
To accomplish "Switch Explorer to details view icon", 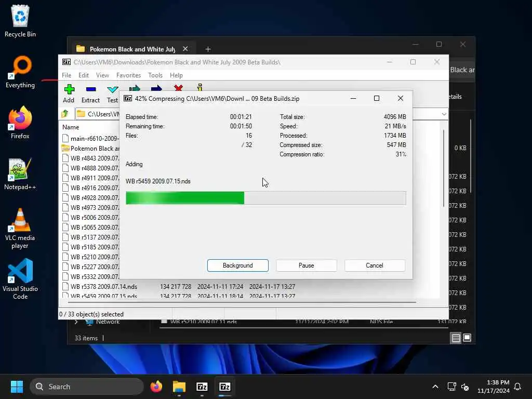I will (456, 338).
